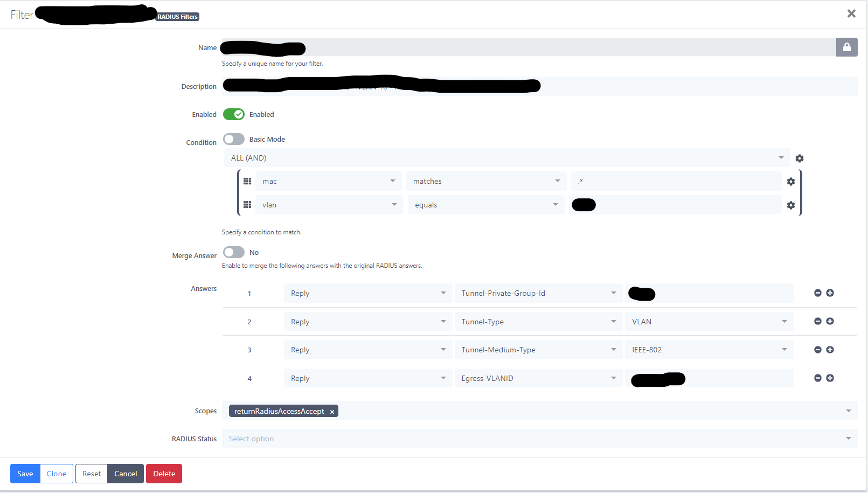The height and width of the screenshot is (493, 868).
Task: Enable the Merge Answer toggle
Action: coord(233,252)
